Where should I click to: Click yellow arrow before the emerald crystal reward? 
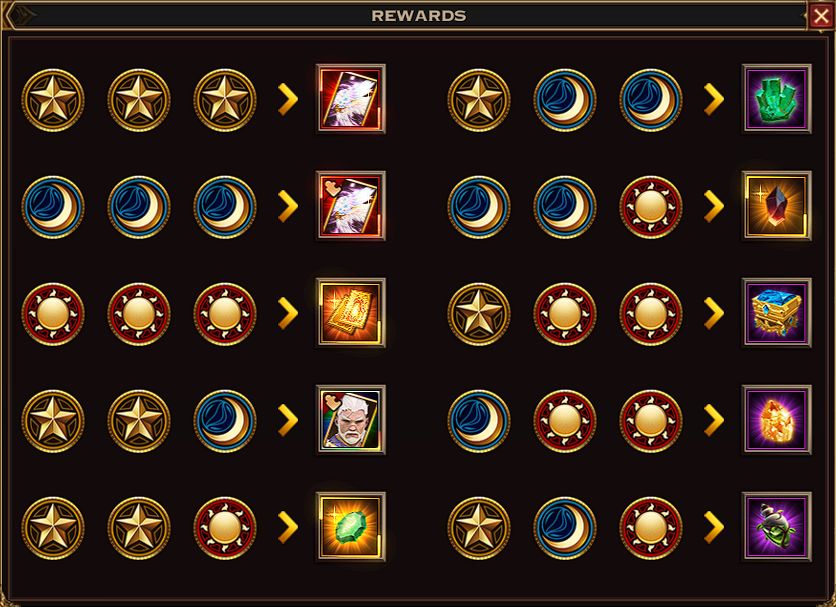coord(714,99)
